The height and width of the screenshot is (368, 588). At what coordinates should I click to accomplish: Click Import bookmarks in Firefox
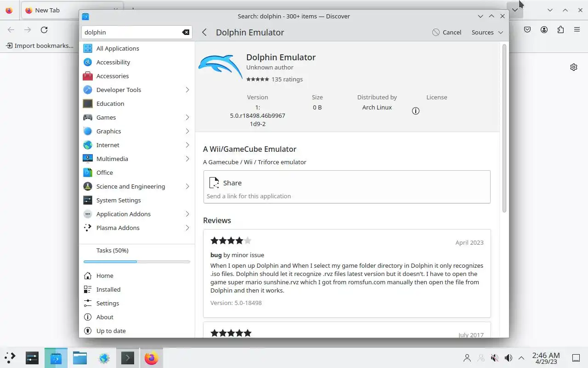40,46
